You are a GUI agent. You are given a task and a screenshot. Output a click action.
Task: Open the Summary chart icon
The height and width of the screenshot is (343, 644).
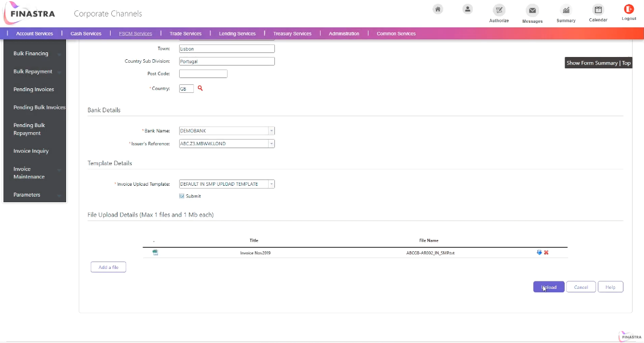[x=566, y=10]
